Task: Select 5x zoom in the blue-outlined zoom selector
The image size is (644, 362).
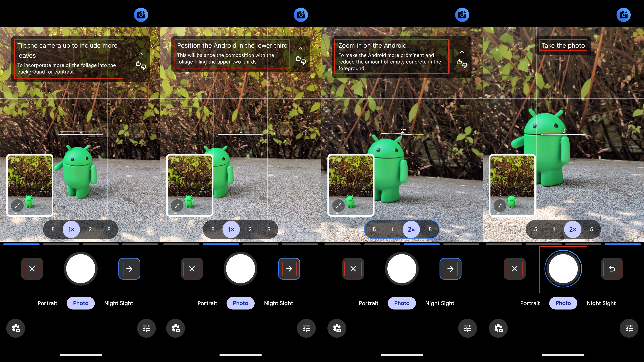Action: (430, 229)
